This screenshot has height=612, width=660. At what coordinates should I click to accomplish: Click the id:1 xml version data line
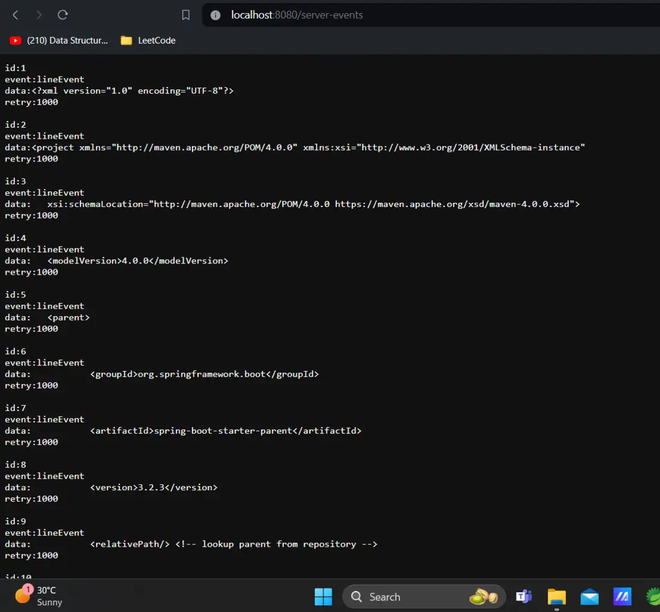119,91
